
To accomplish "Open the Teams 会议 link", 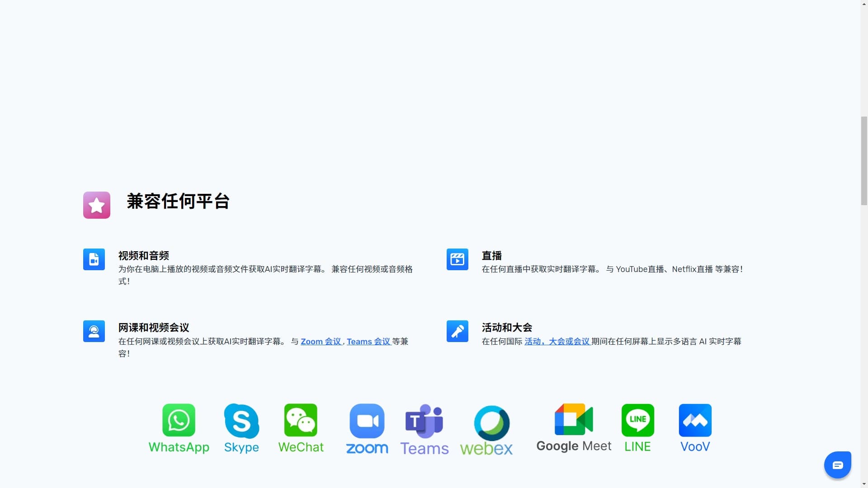I will pyautogui.click(x=368, y=342).
